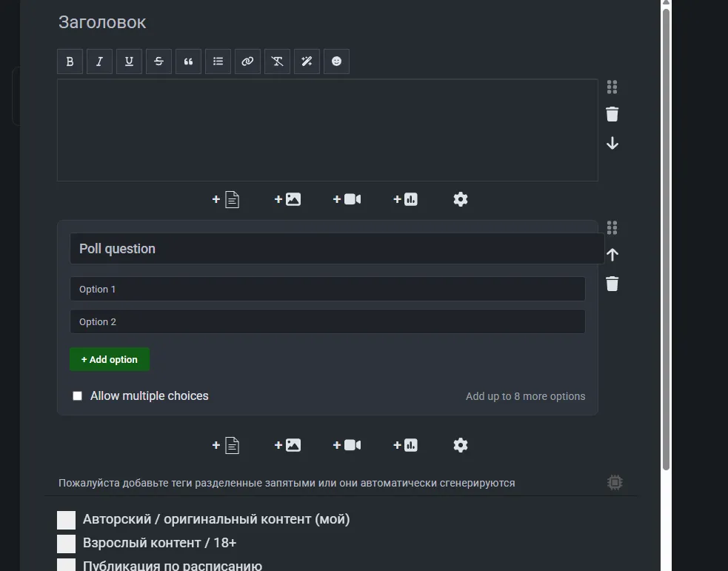The image size is (728, 571).
Task: Add text block below the poll
Action: click(226, 446)
